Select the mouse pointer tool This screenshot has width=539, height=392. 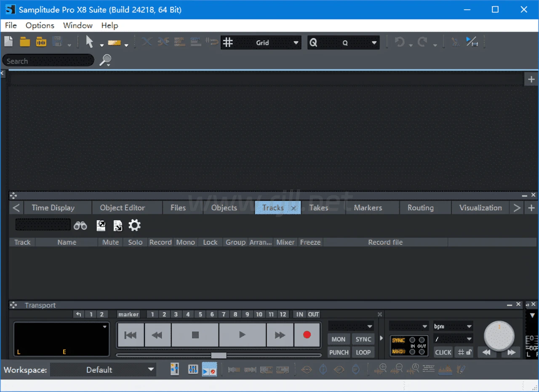point(89,42)
